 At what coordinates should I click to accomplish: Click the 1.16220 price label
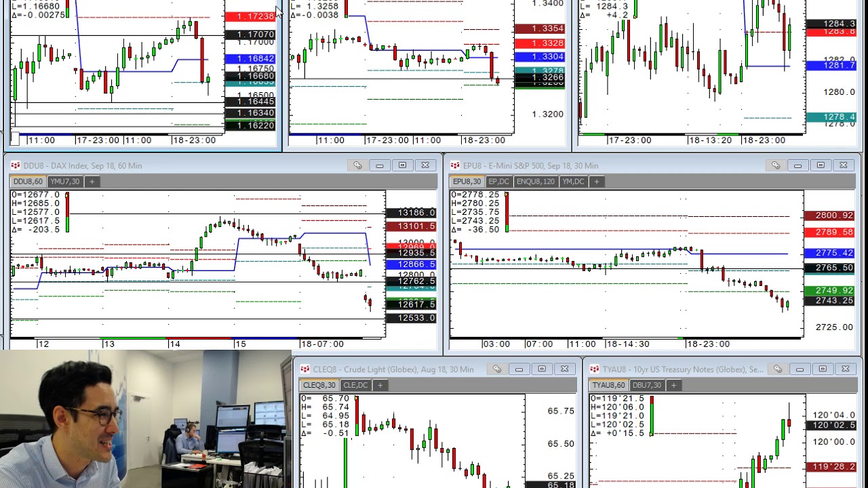pos(250,125)
